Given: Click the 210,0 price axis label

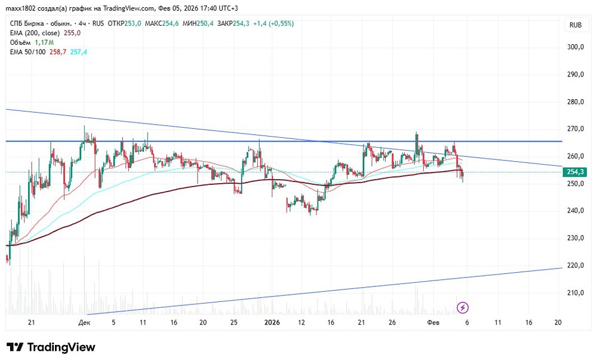Looking at the screenshot, I should coord(576,293).
